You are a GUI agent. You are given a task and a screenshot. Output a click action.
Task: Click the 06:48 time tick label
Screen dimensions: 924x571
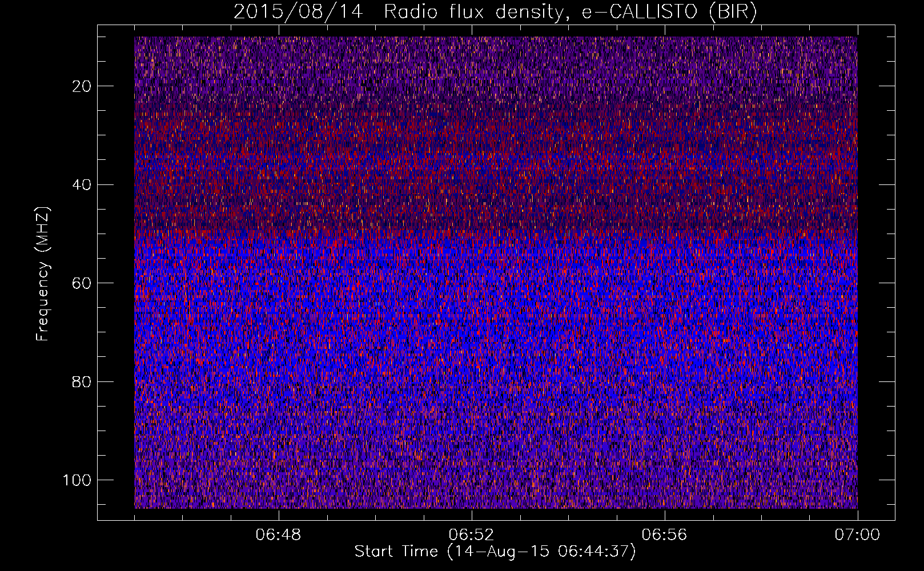pyautogui.click(x=279, y=535)
